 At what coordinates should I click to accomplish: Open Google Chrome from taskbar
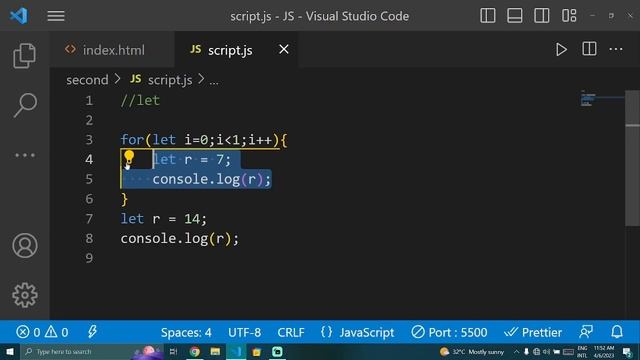(x=195, y=351)
